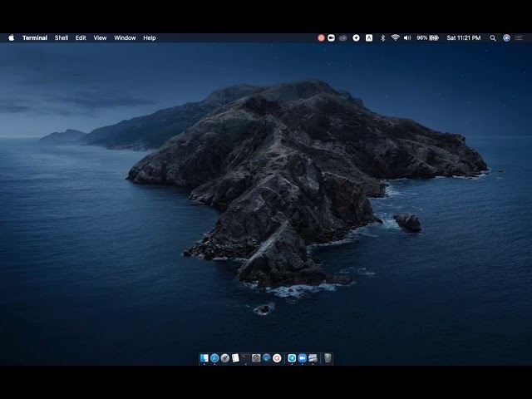Open the red Q app icon in Dock
532x399 pixels.
click(x=277, y=358)
